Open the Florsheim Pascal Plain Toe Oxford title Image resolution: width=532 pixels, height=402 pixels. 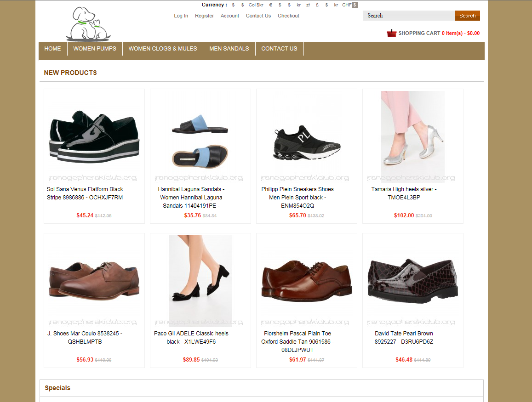tap(297, 342)
